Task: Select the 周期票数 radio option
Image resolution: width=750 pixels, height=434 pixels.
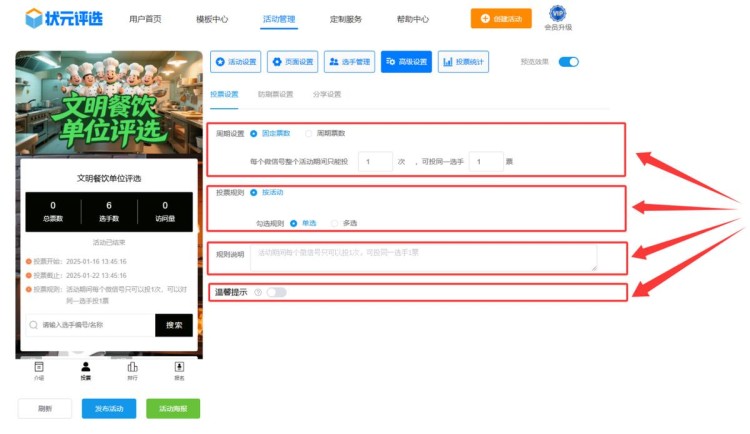Action: [x=309, y=133]
